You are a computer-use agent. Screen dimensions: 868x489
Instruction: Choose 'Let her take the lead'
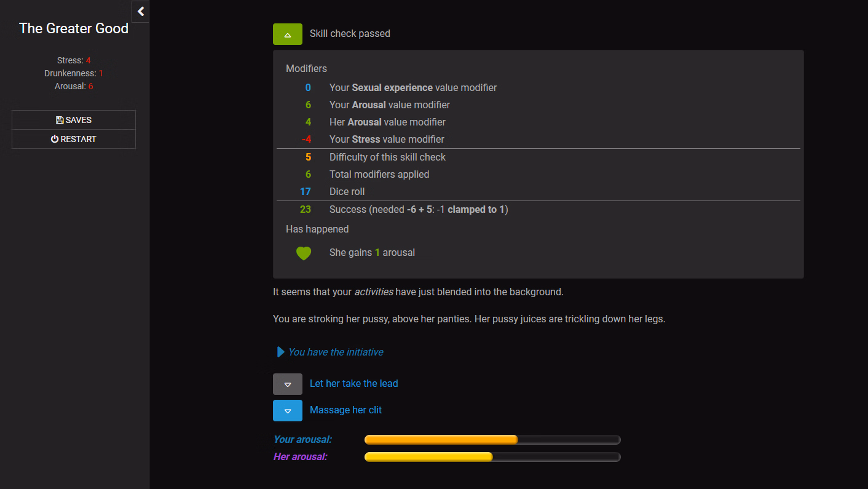click(x=353, y=383)
